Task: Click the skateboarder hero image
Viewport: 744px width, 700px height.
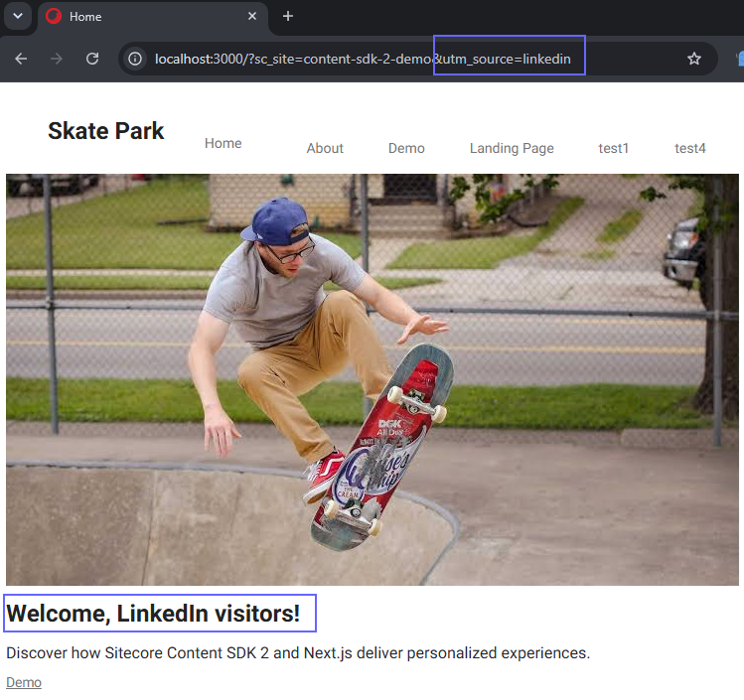Action: 372,379
